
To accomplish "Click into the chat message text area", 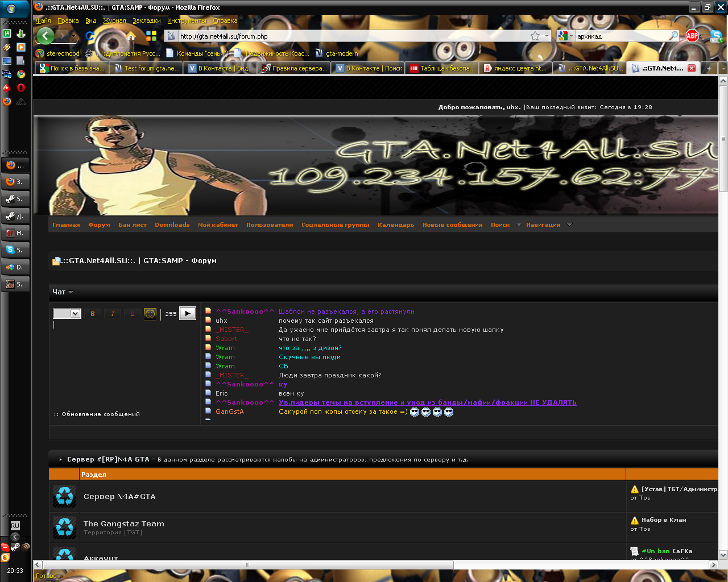I will click(125, 364).
